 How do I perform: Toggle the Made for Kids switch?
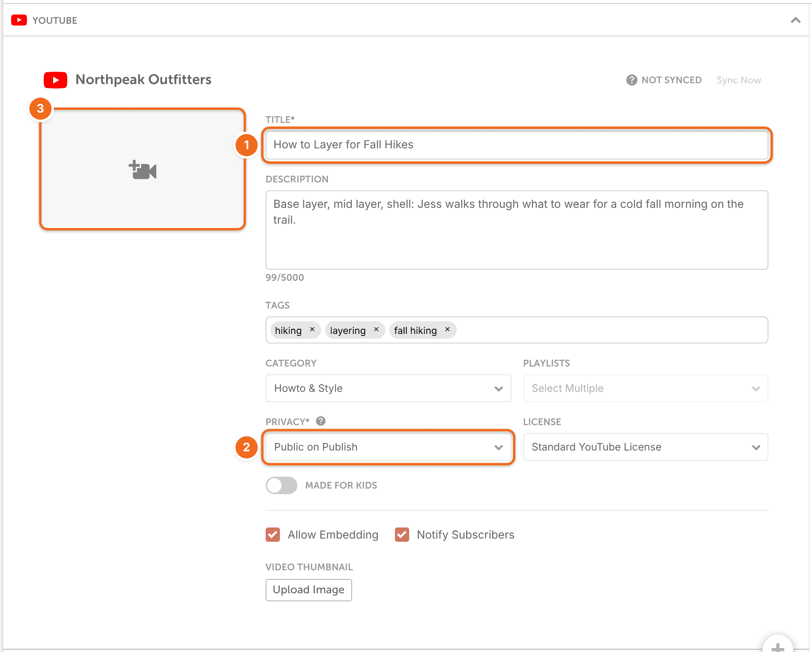[x=282, y=485]
